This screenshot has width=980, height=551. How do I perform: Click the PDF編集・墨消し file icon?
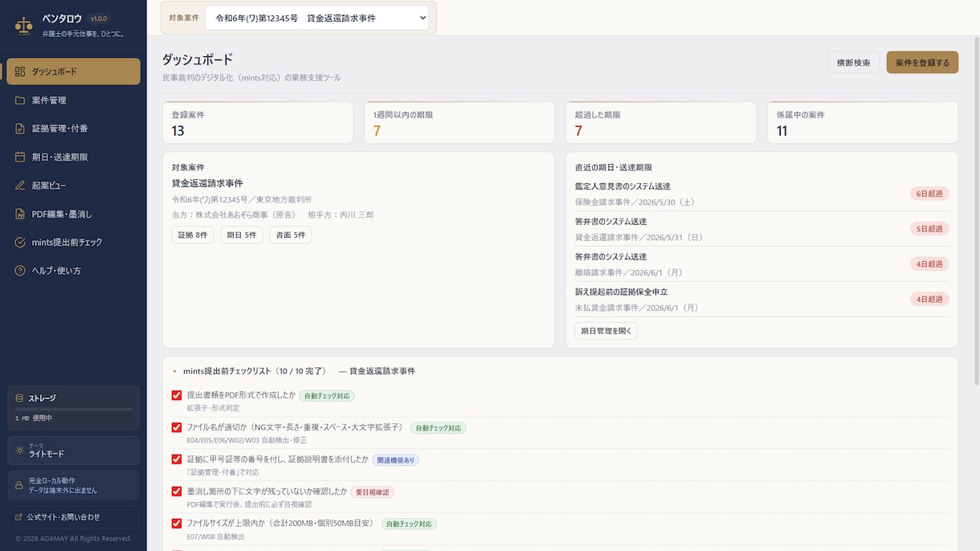tap(20, 214)
